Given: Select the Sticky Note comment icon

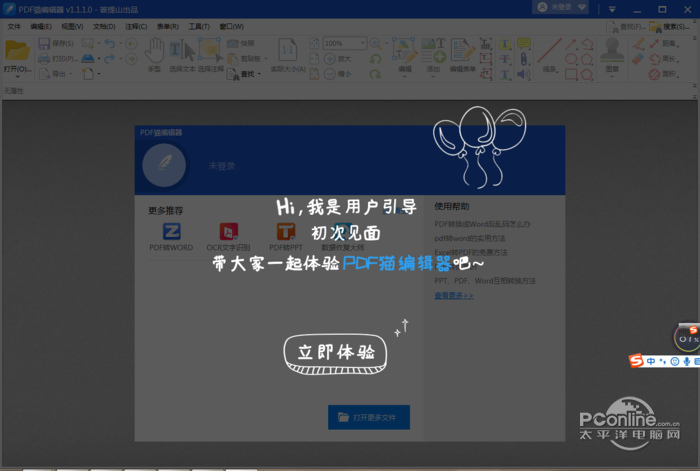Looking at the screenshot, I should pyautogui.click(x=524, y=43).
